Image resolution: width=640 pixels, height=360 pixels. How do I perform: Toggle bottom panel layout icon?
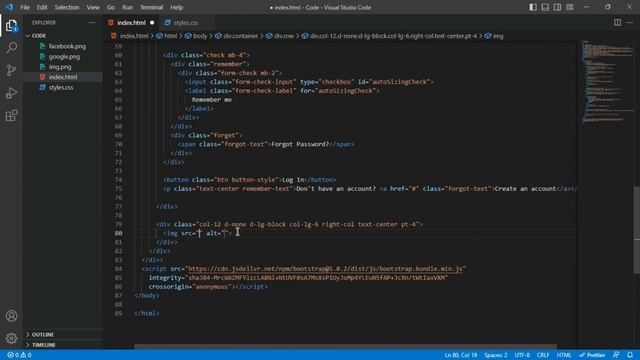pos(545,7)
